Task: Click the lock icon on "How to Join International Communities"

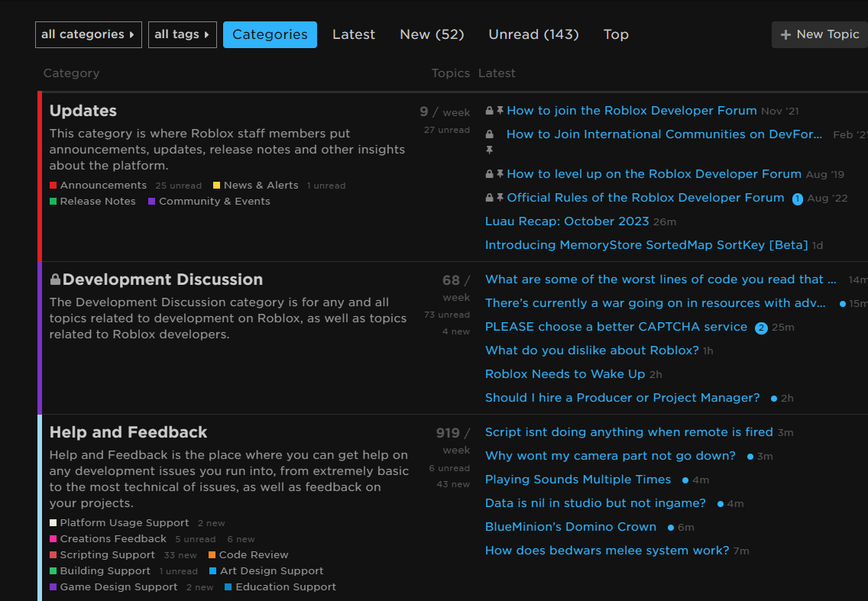Action: tap(489, 134)
